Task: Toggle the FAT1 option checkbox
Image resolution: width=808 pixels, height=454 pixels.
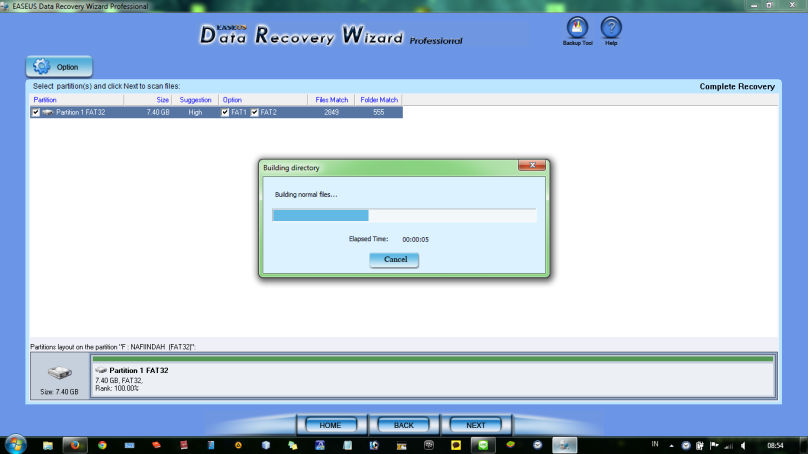Action: [x=225, y=112]
